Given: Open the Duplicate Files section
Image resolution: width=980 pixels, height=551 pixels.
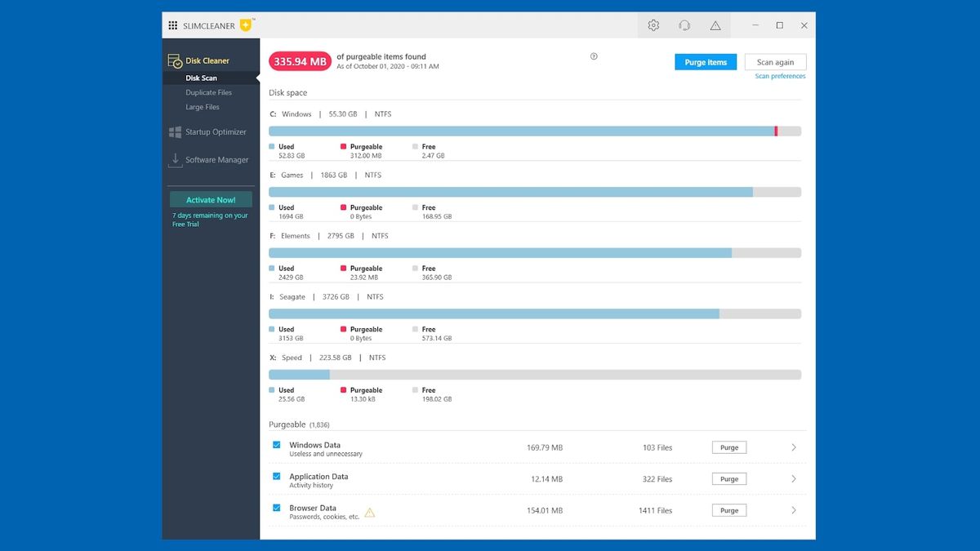Looking at the screenshot, I should point(209,92).
